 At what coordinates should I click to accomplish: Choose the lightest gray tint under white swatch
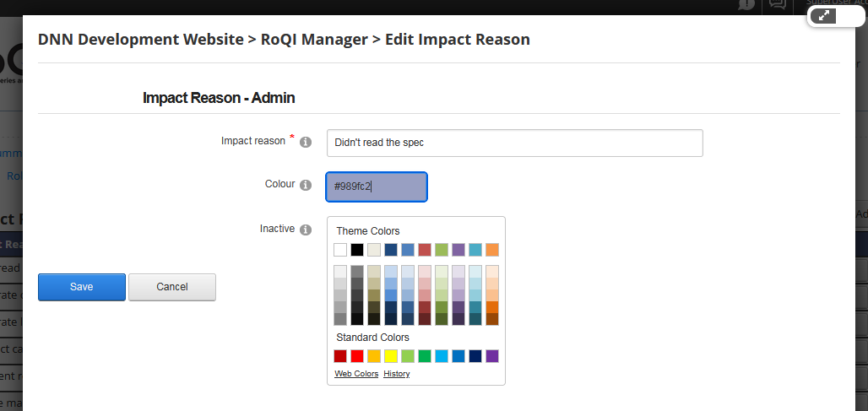tap(340, 272)
